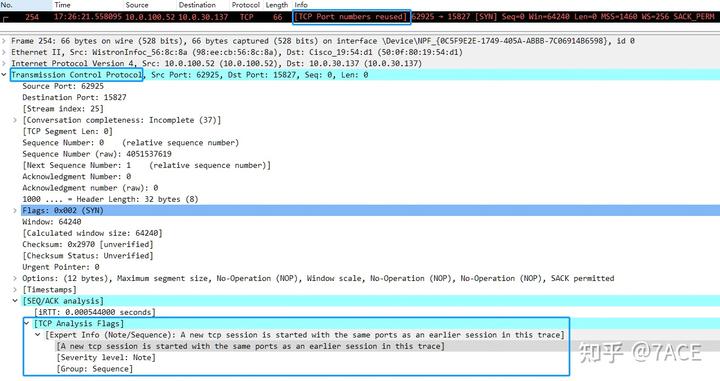720x381 pixels.
Task: Click 'Window scale' in Options row
Action: point(334,279)
